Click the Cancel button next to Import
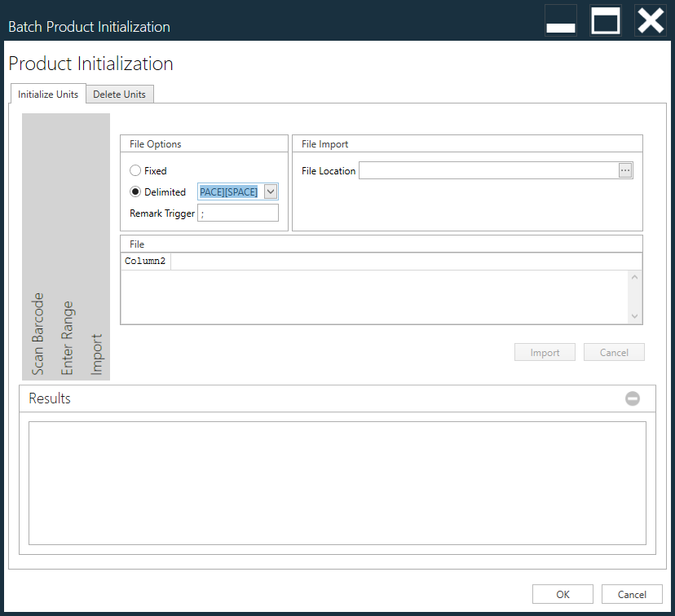The image size is (675, 616). pyautogui.click(x=614, y=351)
